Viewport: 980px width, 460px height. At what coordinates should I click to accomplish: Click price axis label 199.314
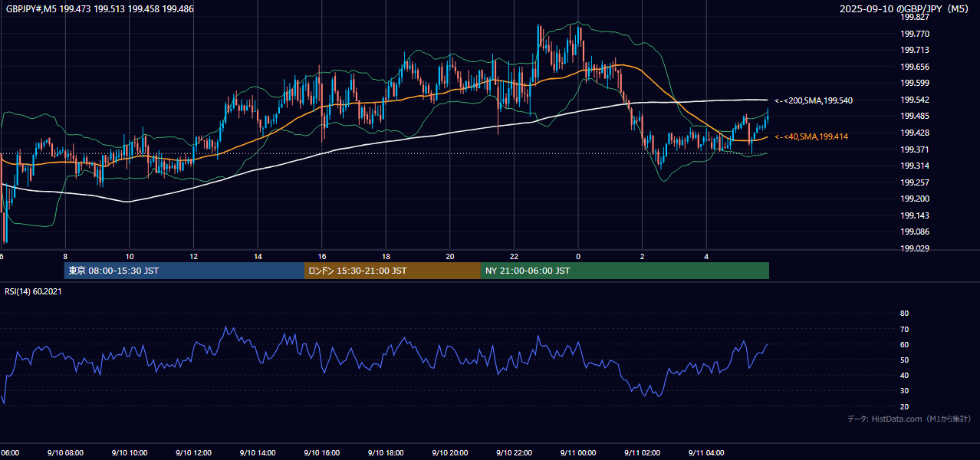[915, 166]
